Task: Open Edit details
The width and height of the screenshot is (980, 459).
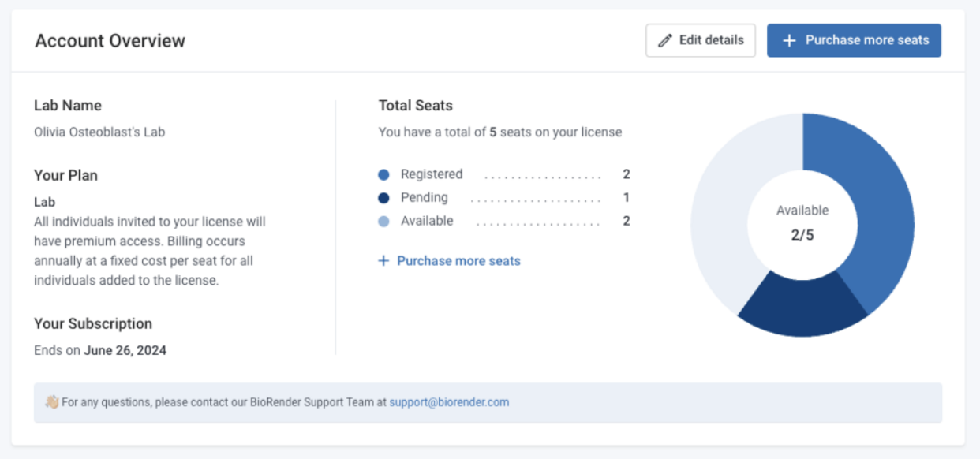Action: 701,40
